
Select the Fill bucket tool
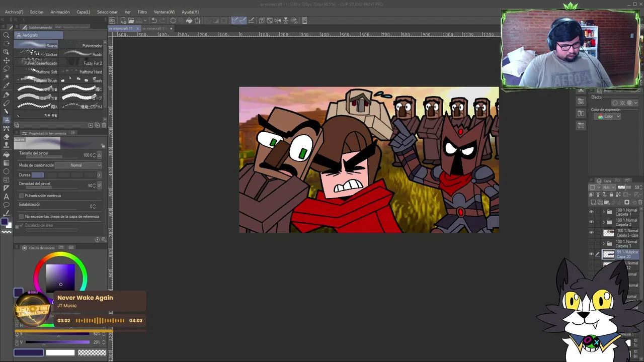[x=7, y=155]
